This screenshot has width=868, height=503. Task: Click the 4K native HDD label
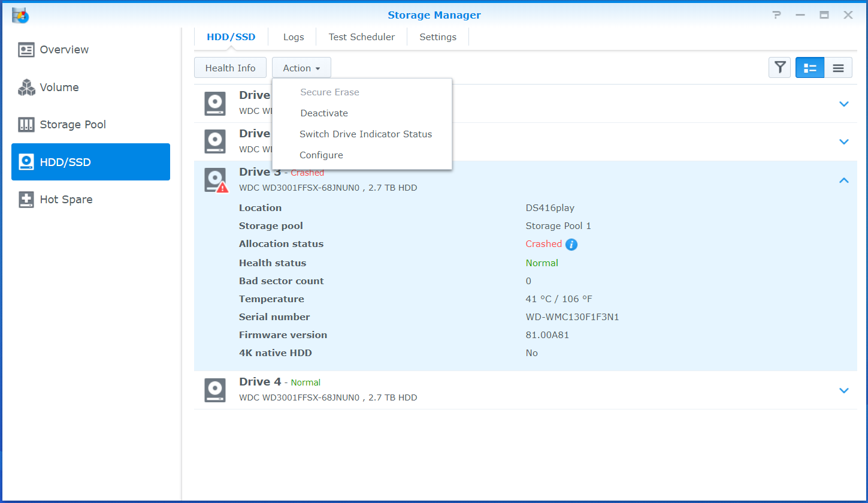(276, 353)
